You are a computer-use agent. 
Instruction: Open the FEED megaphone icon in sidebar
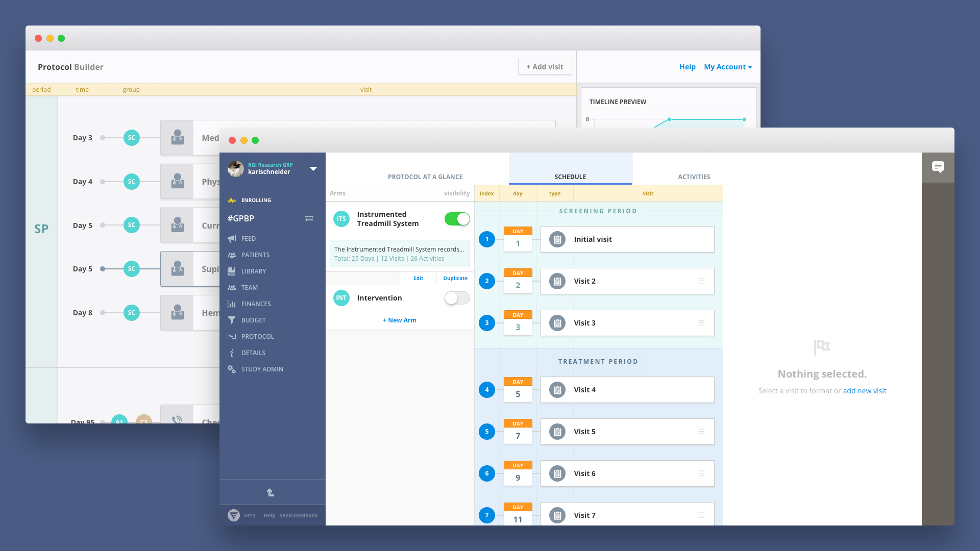pos(232,239)
